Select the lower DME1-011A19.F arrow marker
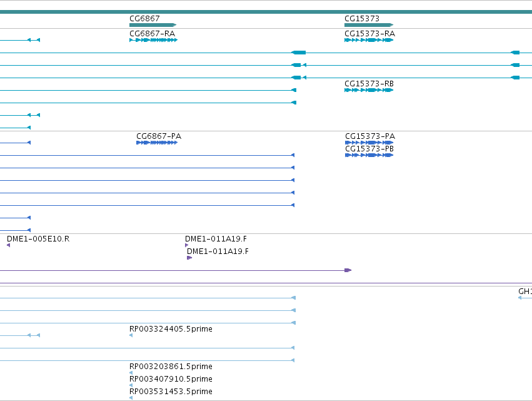 point(189,258)
